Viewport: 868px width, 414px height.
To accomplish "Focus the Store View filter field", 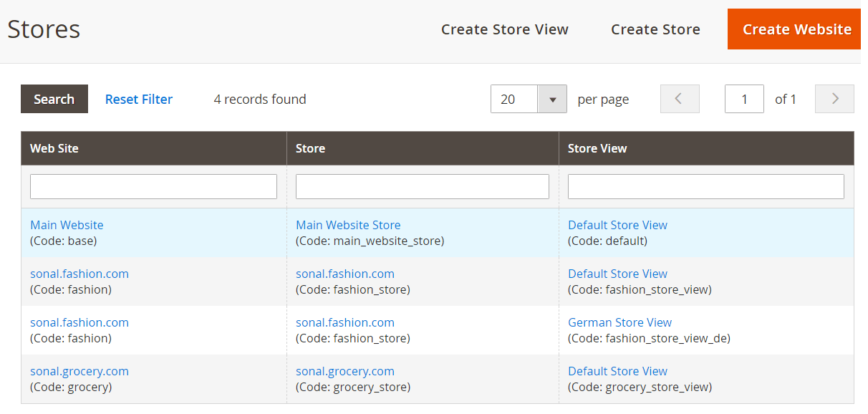I will (706, 186).
